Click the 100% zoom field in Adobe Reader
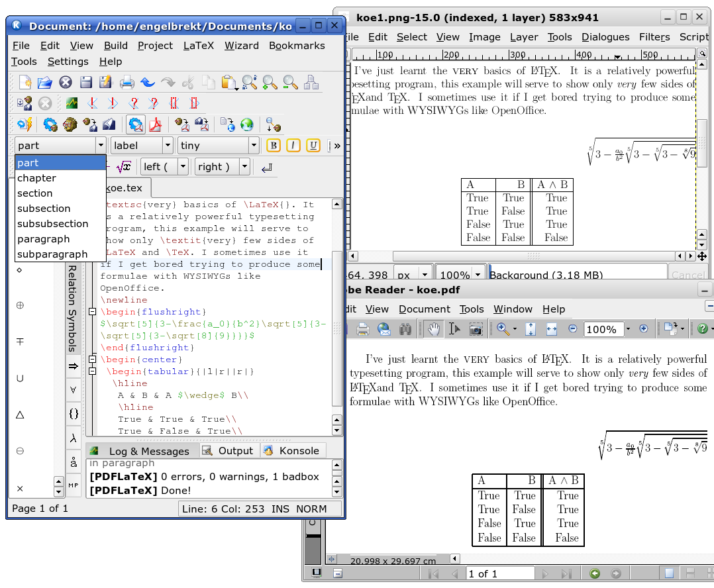 [603, 328]
